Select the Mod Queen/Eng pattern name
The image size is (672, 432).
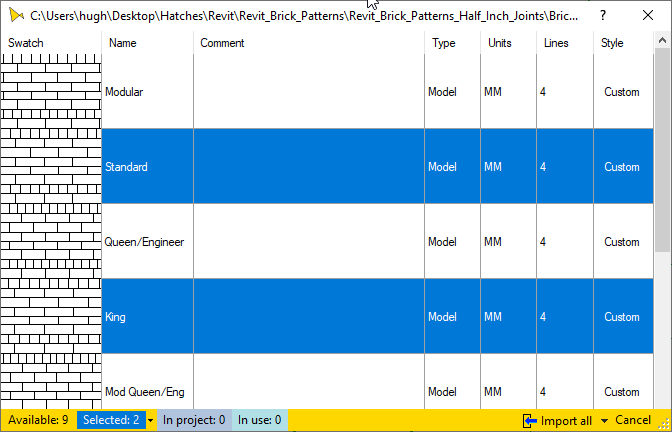pyautogui.click(x=145, y=392)
